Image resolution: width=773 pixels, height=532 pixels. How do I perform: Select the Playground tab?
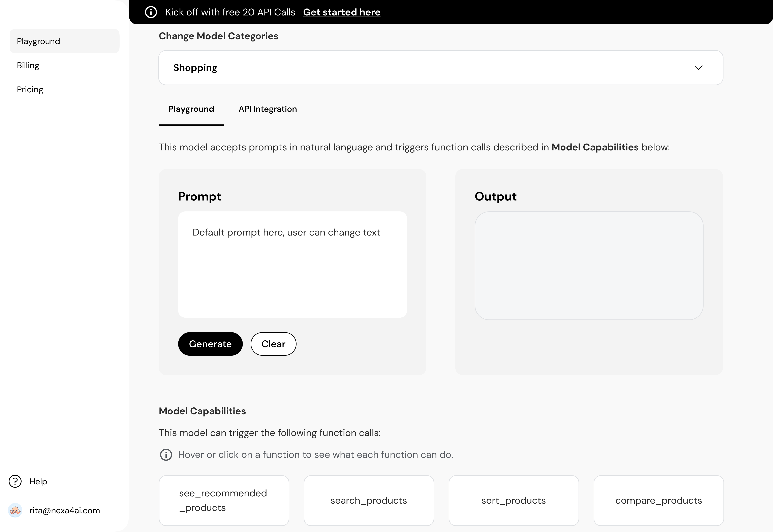coord(191,109)
